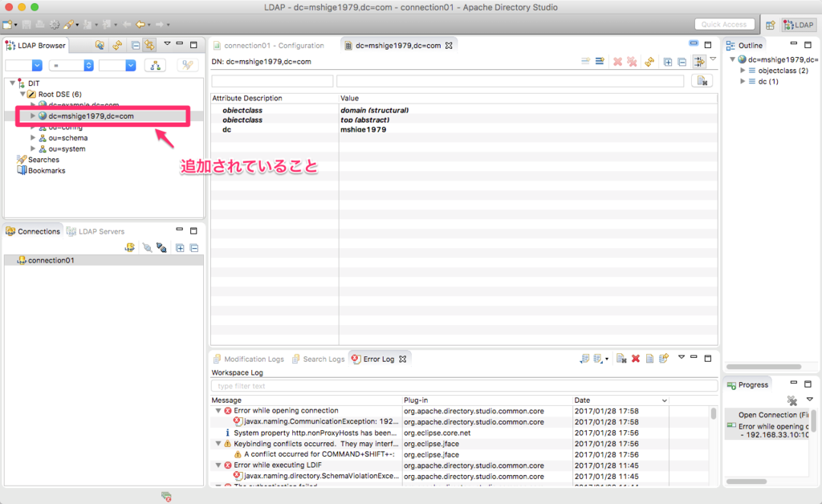Image resolution: width=822 pixels, height=504 pixels.
Task: Click the Close Connection icon
Action: coord(161,248)
